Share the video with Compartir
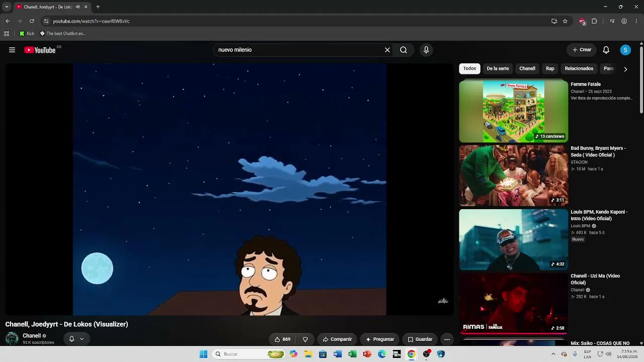The image size is (644, 362). tap(337, 339)
